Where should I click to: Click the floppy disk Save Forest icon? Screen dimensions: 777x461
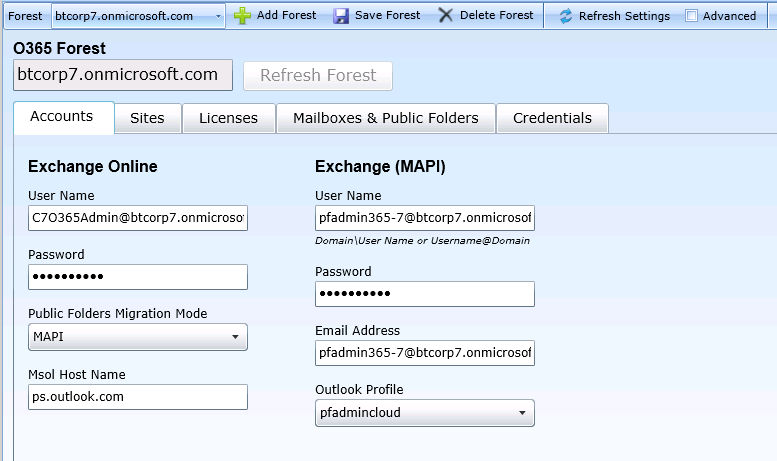click(340, 16)
